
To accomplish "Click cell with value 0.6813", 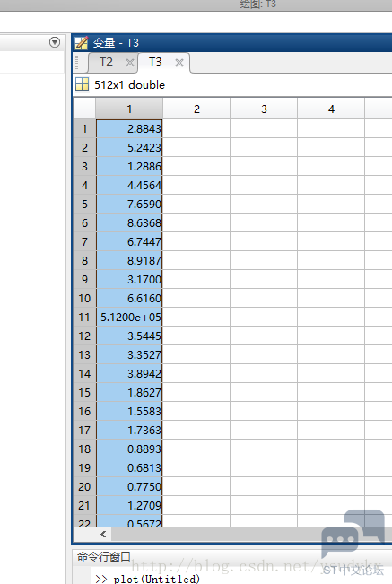I will (x=129, y=467).
